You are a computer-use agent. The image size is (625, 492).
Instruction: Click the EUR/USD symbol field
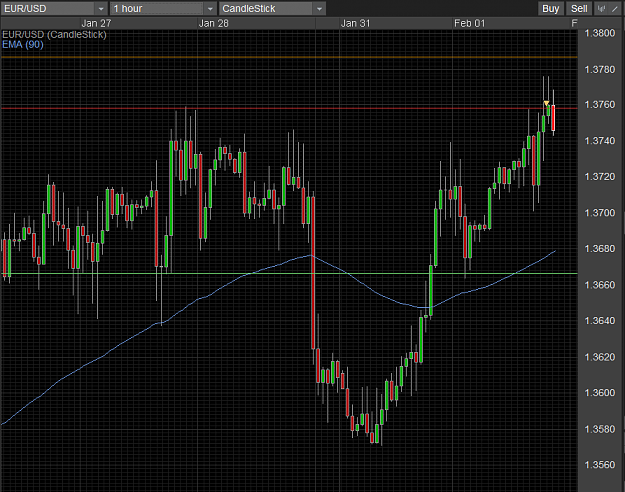point(48,9)
